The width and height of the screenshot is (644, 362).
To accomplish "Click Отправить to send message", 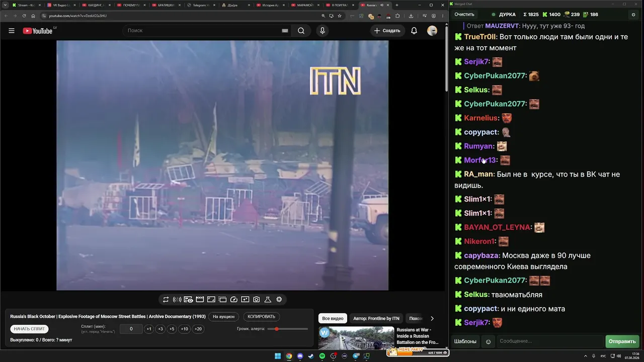I will [622, 341].
